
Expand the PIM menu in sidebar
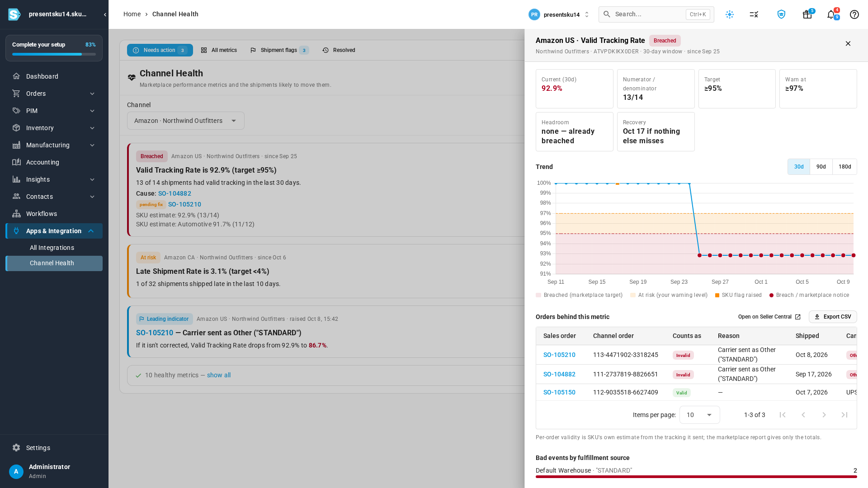[54, 111]
